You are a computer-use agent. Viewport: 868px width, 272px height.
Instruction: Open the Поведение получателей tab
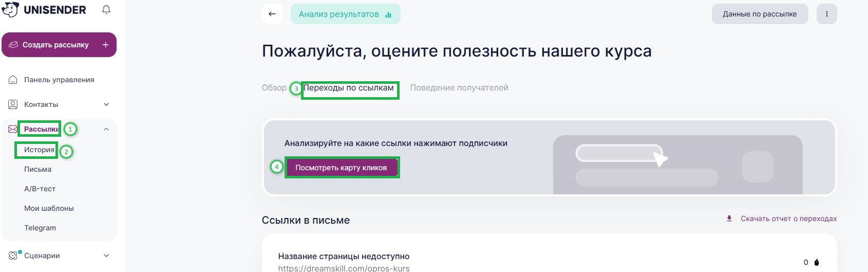point(459,87)
